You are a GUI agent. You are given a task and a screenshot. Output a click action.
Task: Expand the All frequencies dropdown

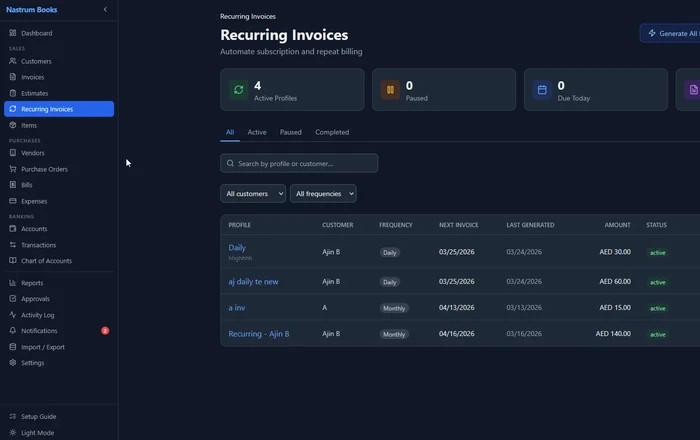pyautogui.click(x=323, y=194)
